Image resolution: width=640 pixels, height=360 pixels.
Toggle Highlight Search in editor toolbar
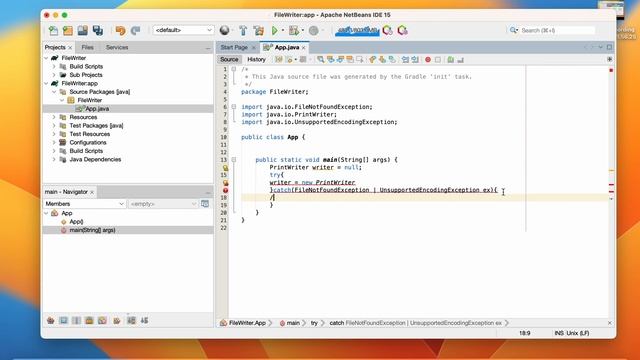point(350,60)
